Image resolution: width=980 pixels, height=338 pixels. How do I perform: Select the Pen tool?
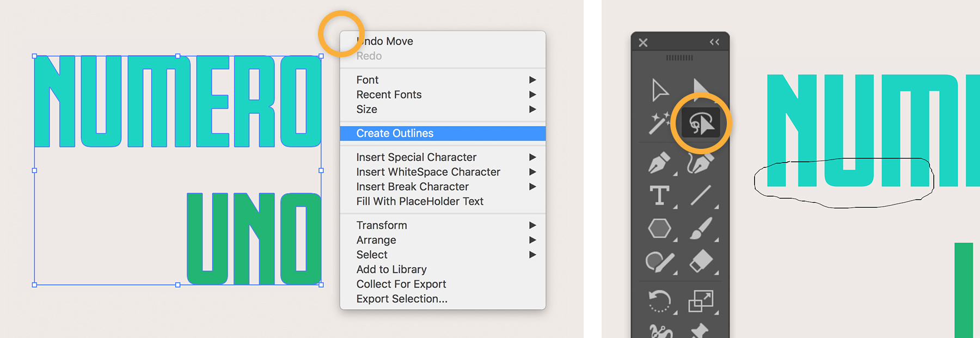[659, 162]
